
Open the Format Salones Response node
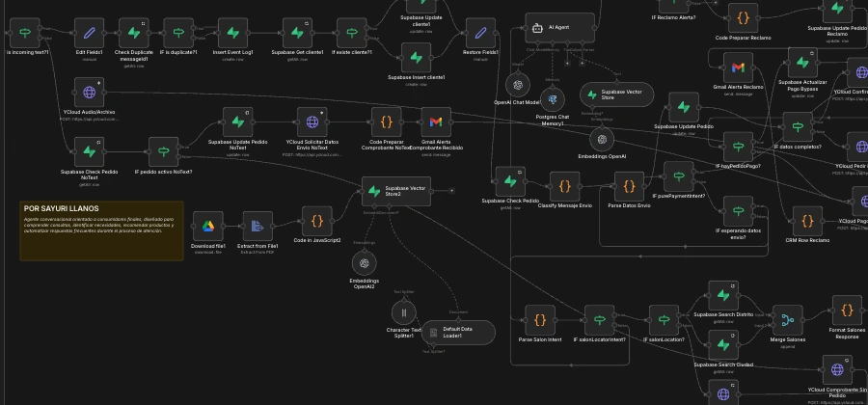[847, 310]
